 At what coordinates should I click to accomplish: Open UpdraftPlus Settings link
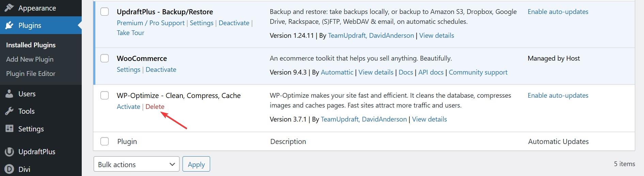[x=202, y=23]
